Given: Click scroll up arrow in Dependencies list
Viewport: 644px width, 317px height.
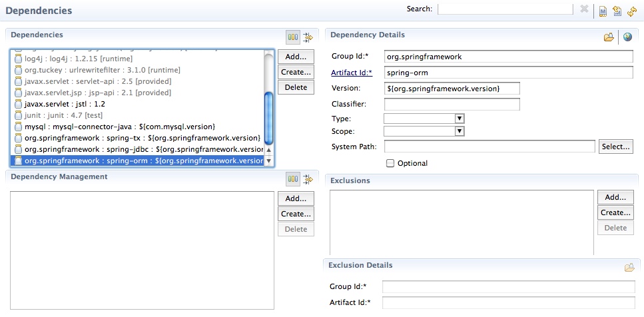Looking at the screenshot, I should 268,151.
